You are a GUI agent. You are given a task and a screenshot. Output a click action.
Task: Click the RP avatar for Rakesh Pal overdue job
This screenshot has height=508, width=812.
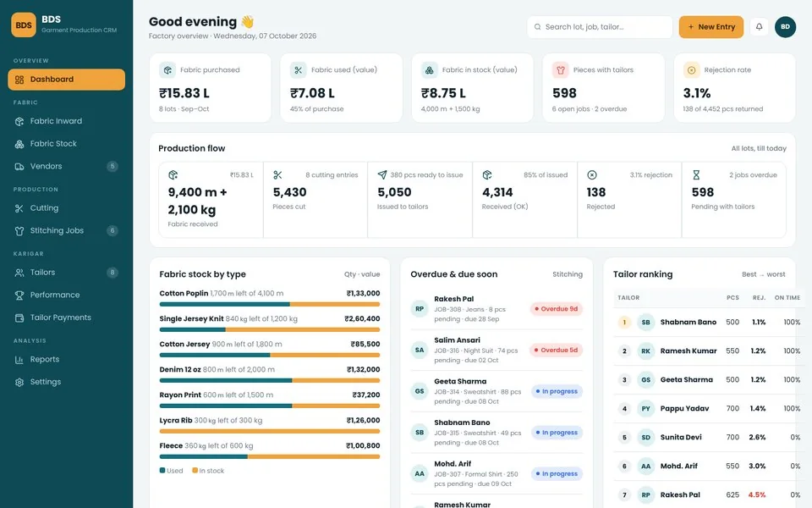420,309
